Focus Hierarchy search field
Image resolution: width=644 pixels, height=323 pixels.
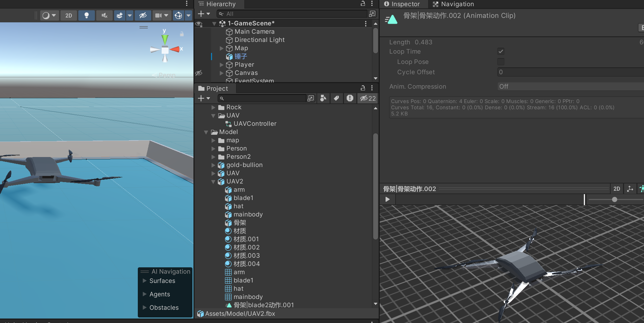click(292, 14)
